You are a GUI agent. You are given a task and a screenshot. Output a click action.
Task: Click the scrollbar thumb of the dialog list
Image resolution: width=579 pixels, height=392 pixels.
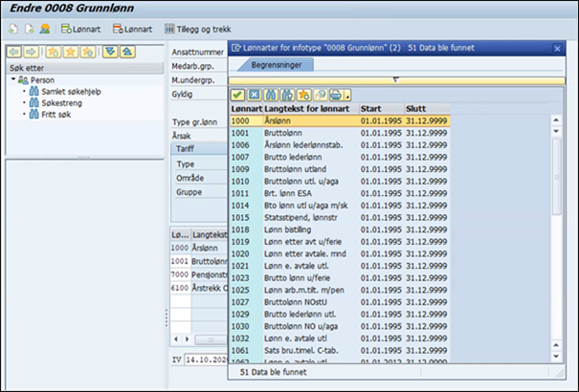556,177
